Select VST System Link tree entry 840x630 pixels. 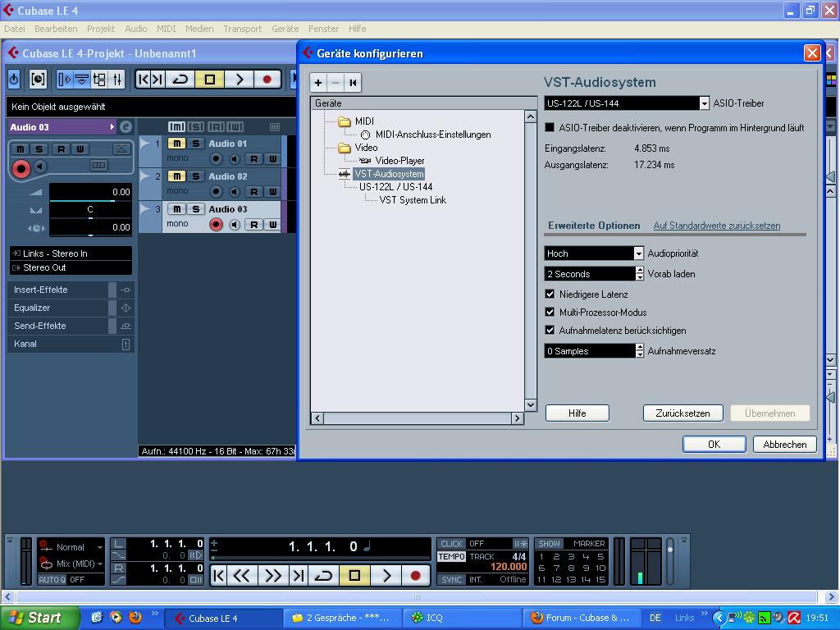(413, 200)
